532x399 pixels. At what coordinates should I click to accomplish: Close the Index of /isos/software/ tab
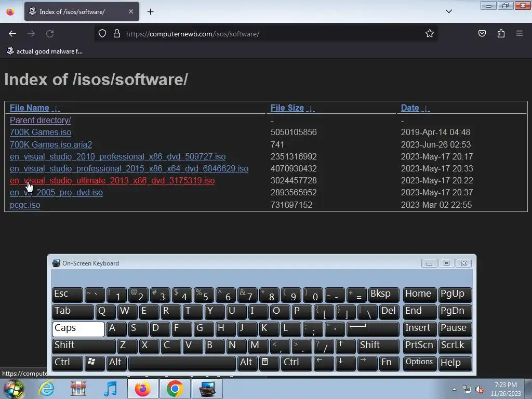[x=131, y=11]
